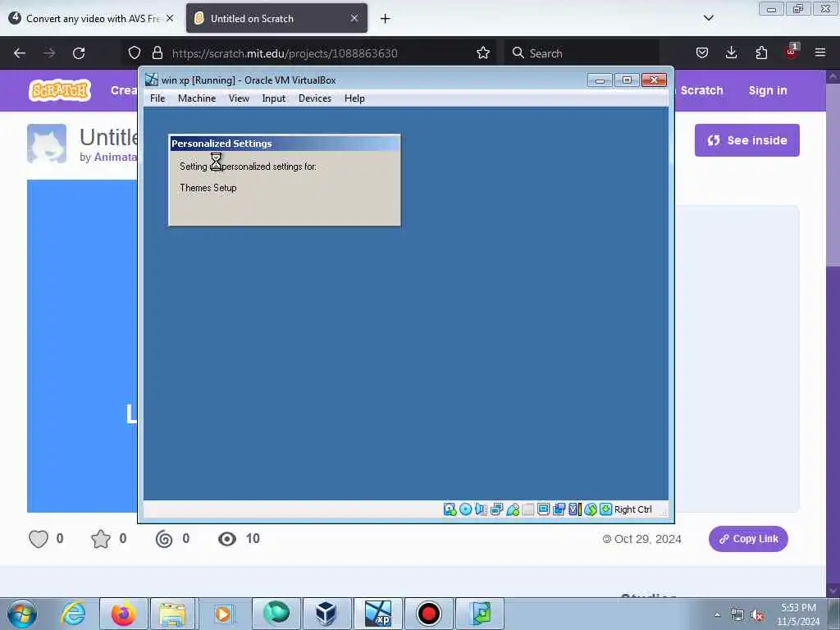This screenshot has width=840, height=630.
Task: Click audio icon in VirtualBox status bar
Action: coord(481,509)
